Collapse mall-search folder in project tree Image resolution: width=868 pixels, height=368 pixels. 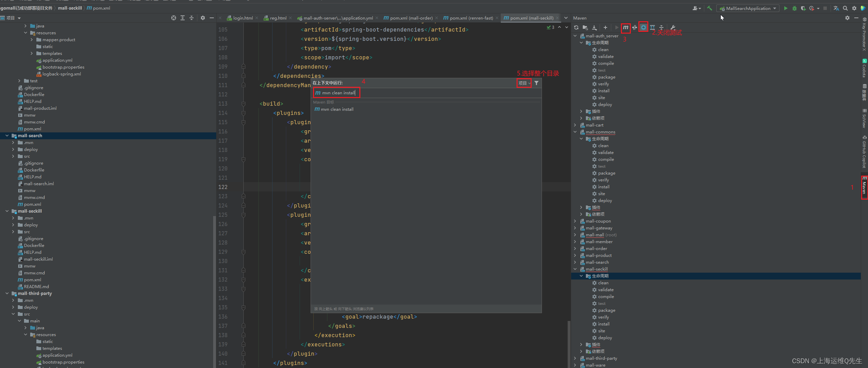7,136
